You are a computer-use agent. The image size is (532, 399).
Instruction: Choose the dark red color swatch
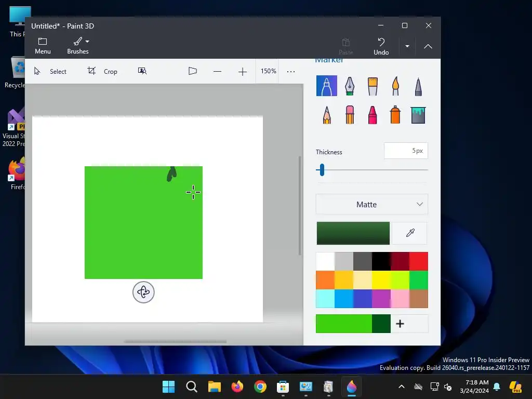coord(400,261)
